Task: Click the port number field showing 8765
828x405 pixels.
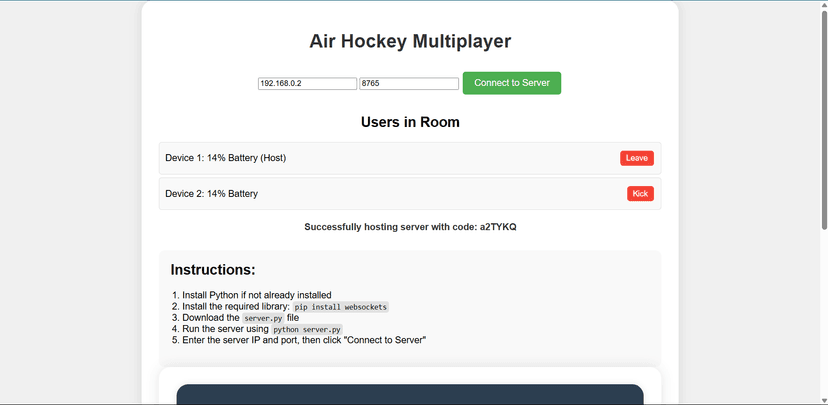Action: [408, 84]
